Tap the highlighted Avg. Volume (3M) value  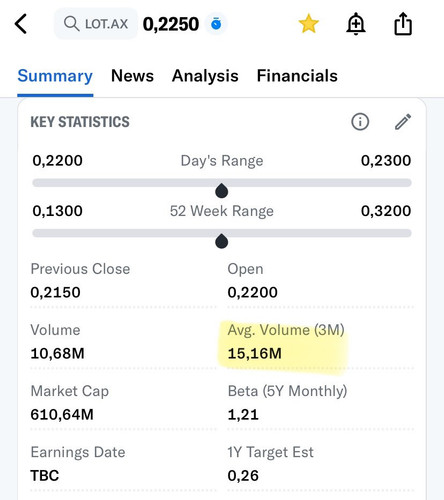pos(255,353)
